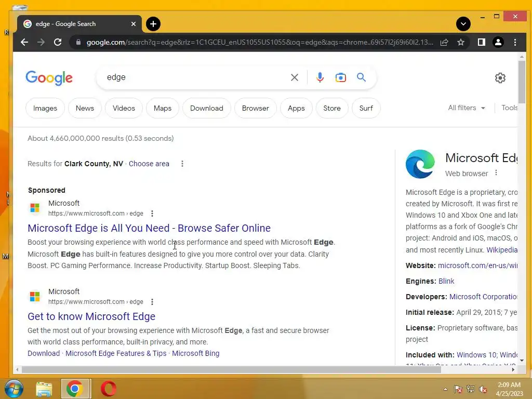The width and height of the screenshot is (532, 399).
Task: Open the knowledge panel three-dot menu
Action: tap(496, 172)
